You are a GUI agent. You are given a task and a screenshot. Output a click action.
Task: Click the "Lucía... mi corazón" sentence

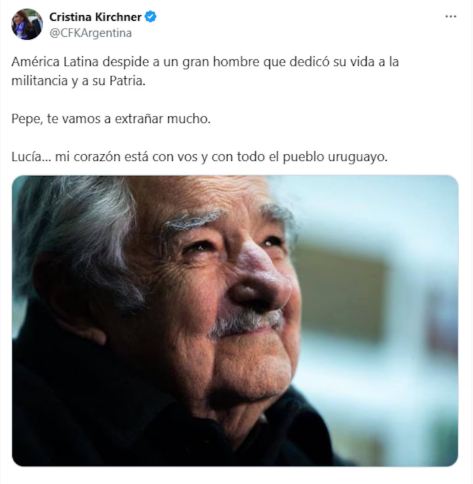[x=200, y=157]
